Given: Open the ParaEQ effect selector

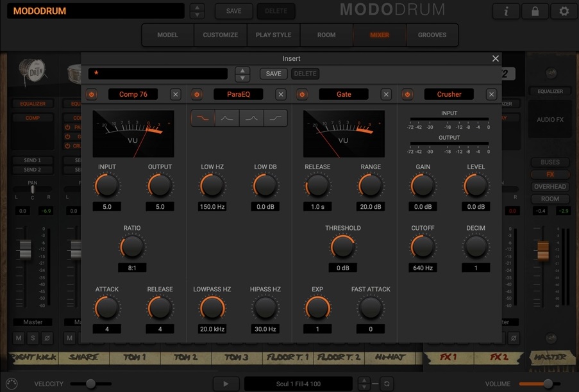Looking at the screenshot, I should point(238,94).
